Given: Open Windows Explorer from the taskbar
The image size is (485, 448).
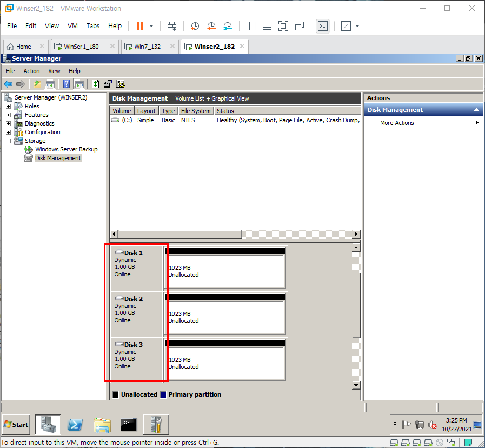Looking at the screenshot, I should 102,425.
